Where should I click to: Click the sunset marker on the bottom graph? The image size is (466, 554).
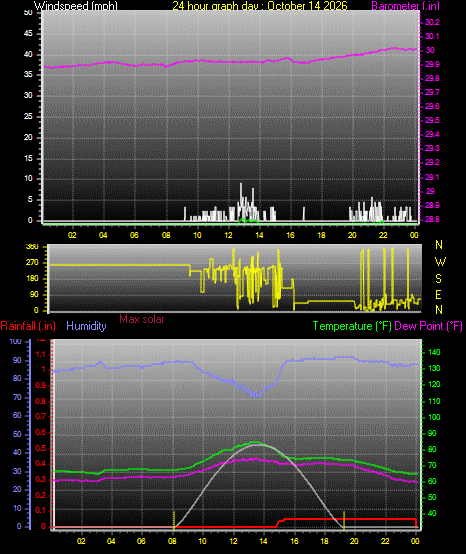344,520
